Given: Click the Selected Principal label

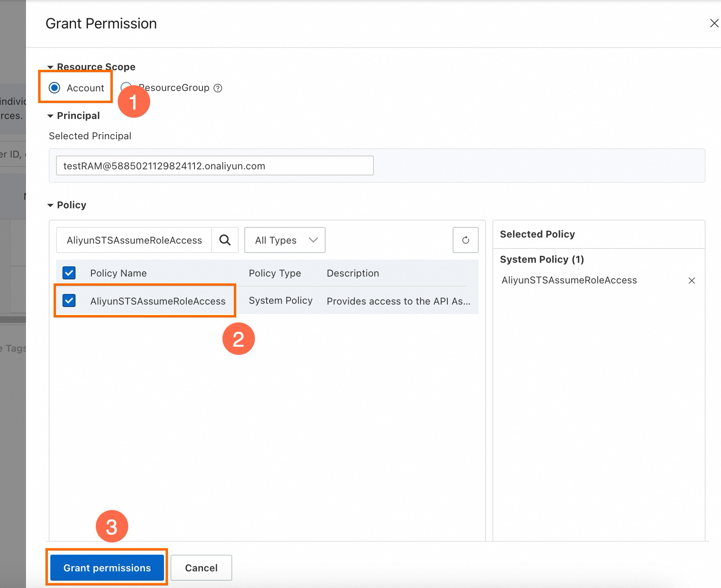Looking at the screenshot, I should [90, 136].
